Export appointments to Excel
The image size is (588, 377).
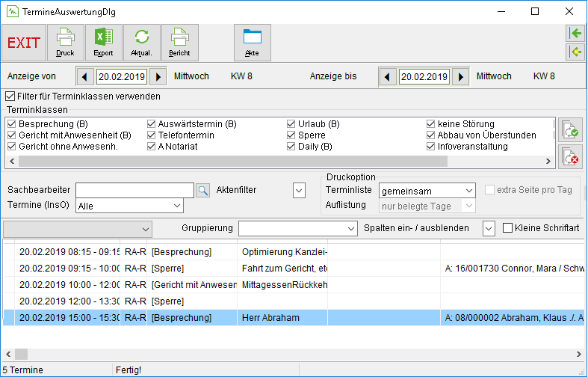pyautogui.click(x=104, y=43)
